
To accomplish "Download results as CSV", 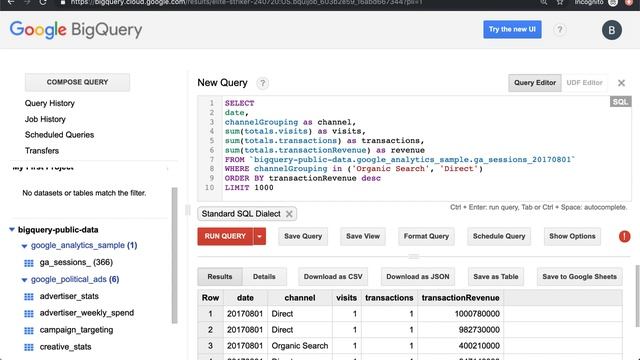I will coord(333,277).
